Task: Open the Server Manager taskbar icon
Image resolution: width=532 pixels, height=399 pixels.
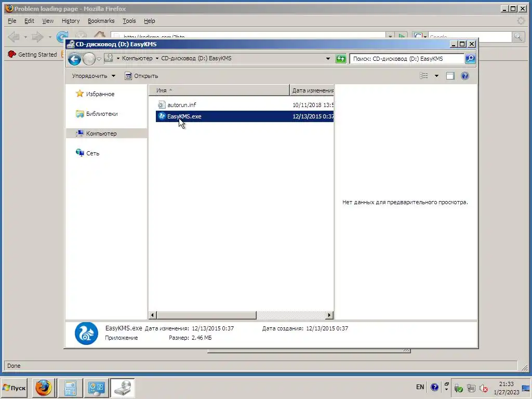Action: pos(96,388)
